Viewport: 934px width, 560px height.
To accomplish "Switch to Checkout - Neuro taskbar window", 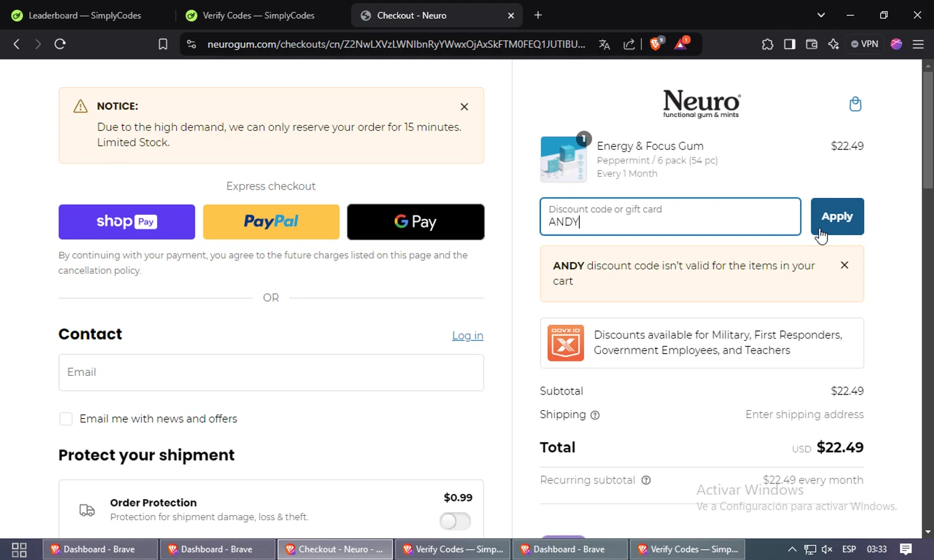I will (335, 549).
